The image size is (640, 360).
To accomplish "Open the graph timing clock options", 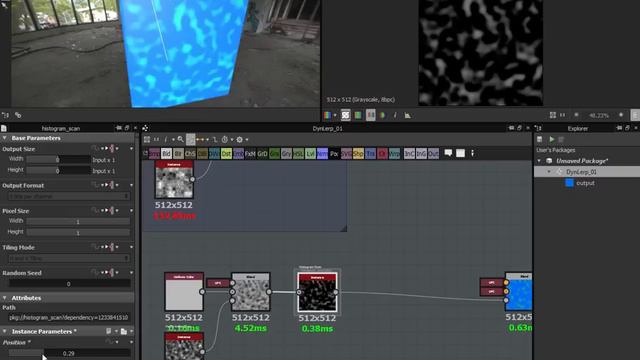I will coord(224,140).
